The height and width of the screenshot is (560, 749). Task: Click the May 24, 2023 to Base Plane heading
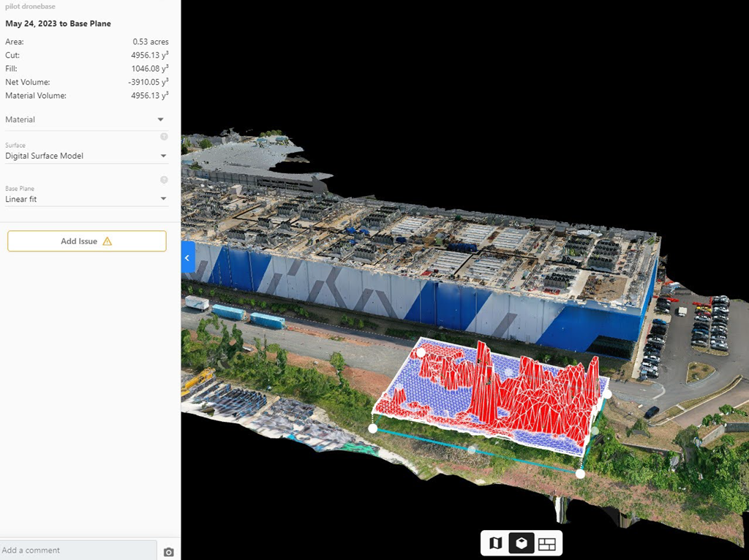coord(59,23)
